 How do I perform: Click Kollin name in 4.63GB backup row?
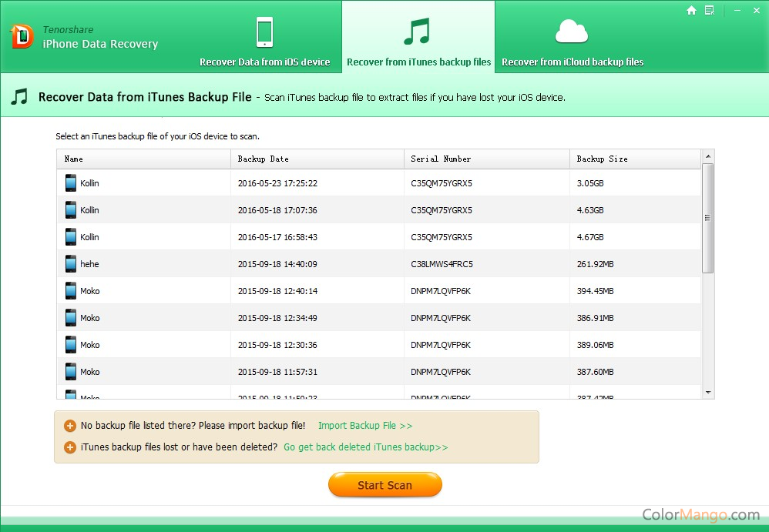(x=89, y=210)
